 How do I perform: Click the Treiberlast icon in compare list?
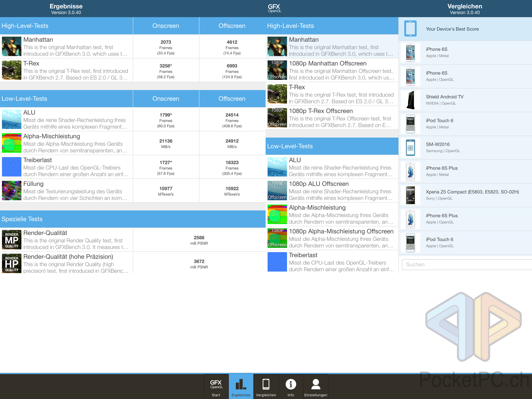click(277, 262)
